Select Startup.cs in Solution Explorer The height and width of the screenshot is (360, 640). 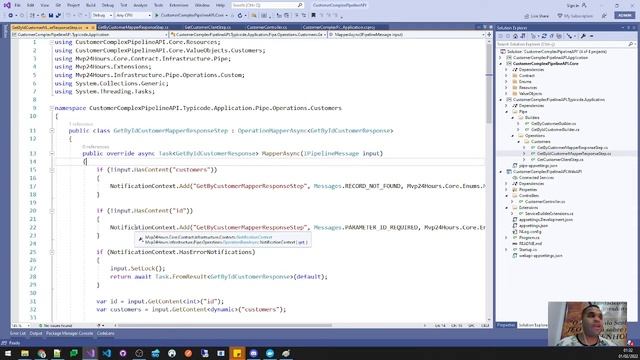point(528,249)
